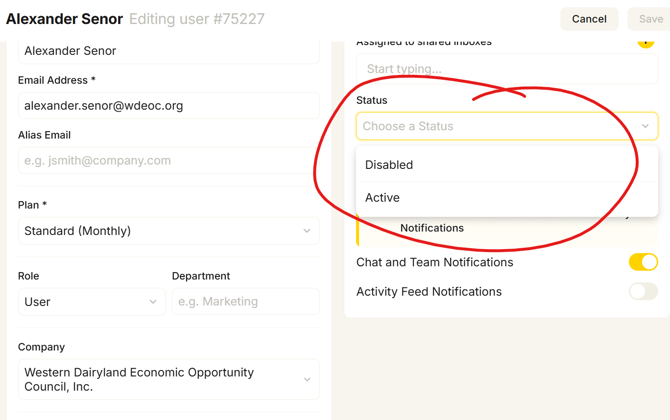This screenshot has width=670, height=420.
Task: Click the Email Address input field
Action: tap(168, 106)
